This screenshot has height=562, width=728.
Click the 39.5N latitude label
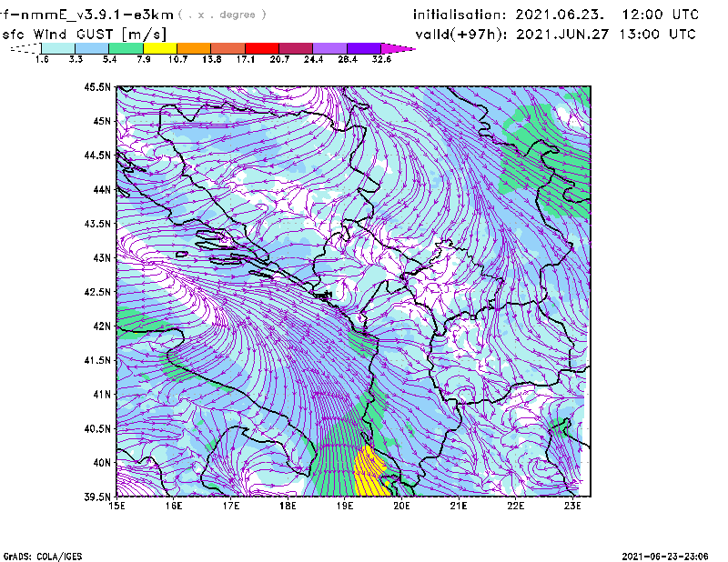97,497
